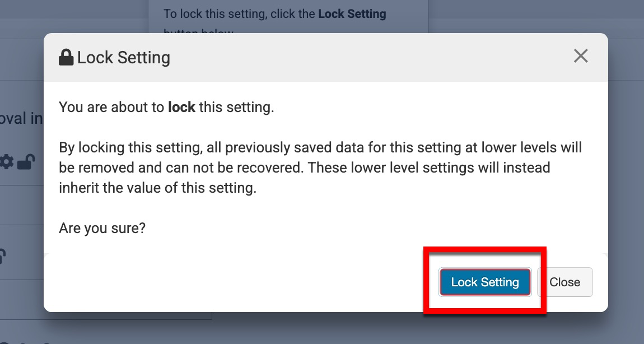Click 'You are about to lock' sentence
The image size is (644, 344).
[x=166, y=107]
